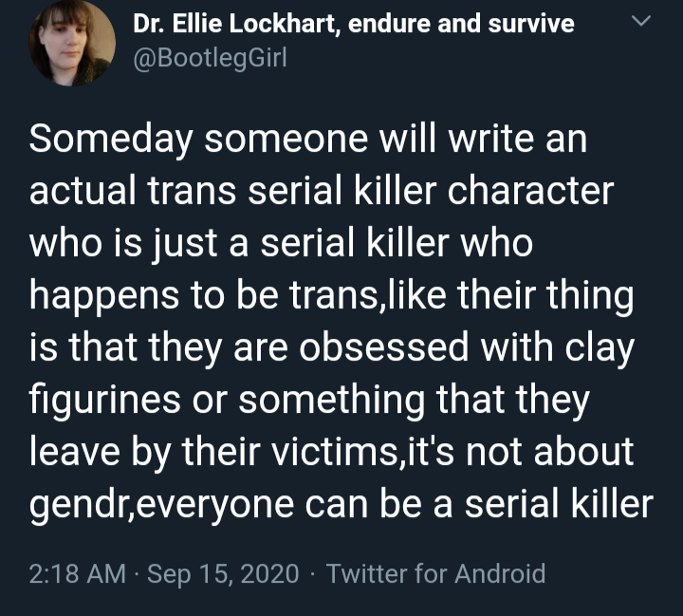Click tweet line 'actual trans serial killer character'
This screenshot has width=683, height=616.
pos(322,191)
